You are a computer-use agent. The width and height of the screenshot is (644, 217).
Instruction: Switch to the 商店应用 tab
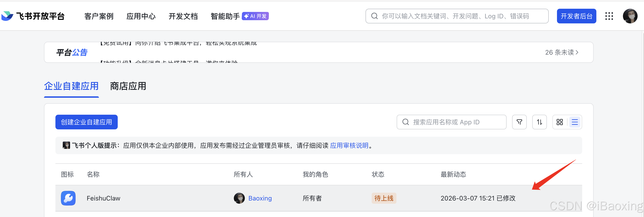point(128,86)
